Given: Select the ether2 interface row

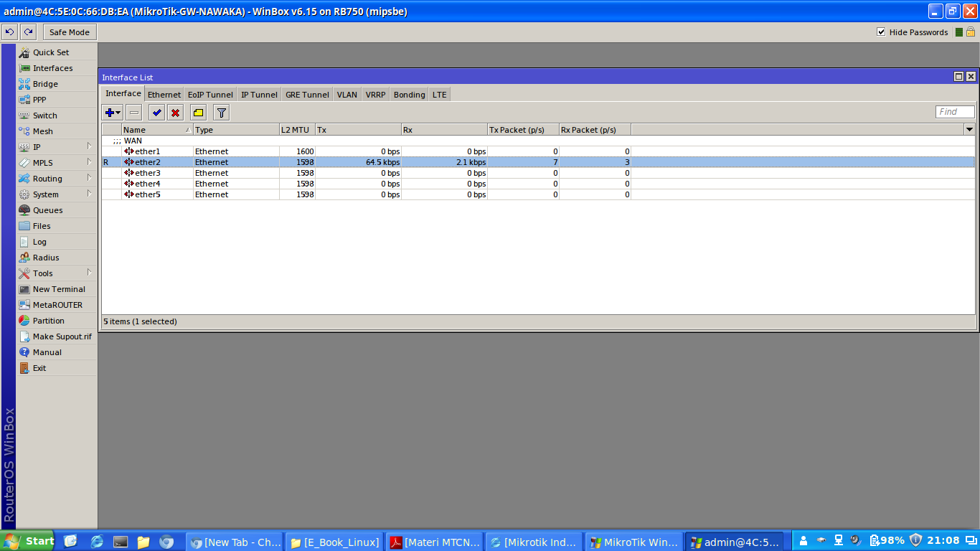Looking at the screenshot, I should 538,162.
